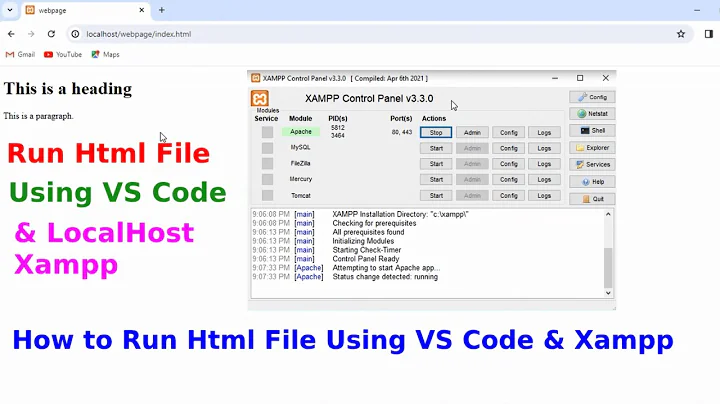Image resolution: width=720 pixels, height=404 pixels.
Task: Click the XAMPP title bar icon
Action: (256, 78)
